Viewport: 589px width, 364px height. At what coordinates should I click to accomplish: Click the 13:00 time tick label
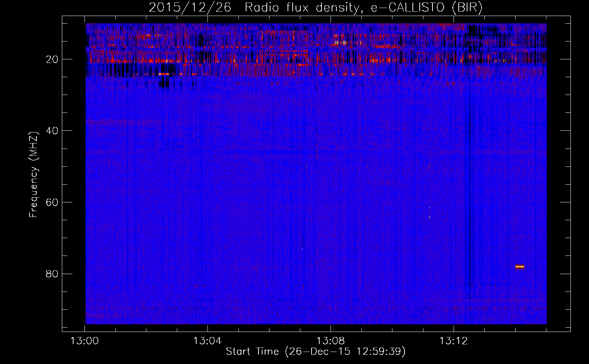click(x=84, y=341)
